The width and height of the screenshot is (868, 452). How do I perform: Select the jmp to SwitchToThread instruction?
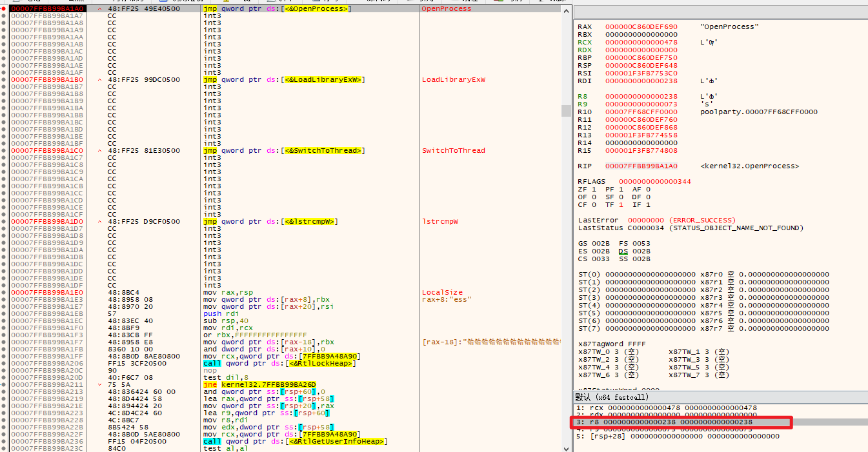pos(284,151)
